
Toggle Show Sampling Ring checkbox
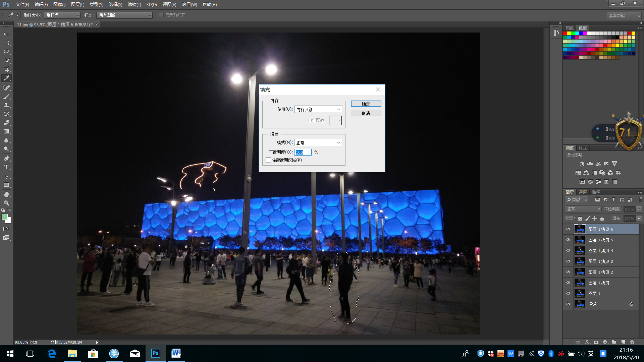click(x=161, y=15)
